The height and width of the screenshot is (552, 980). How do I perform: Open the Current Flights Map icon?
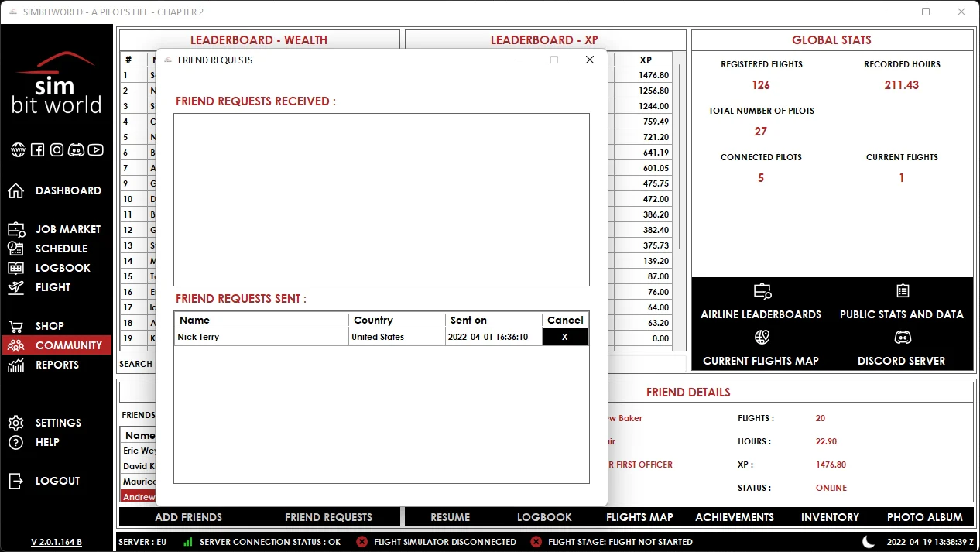[762, 338]
